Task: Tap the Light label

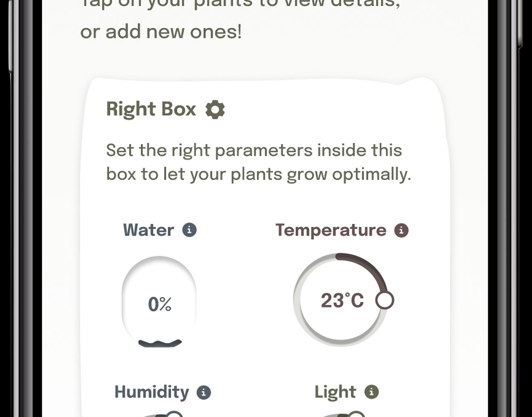Action: coord(335,392)
